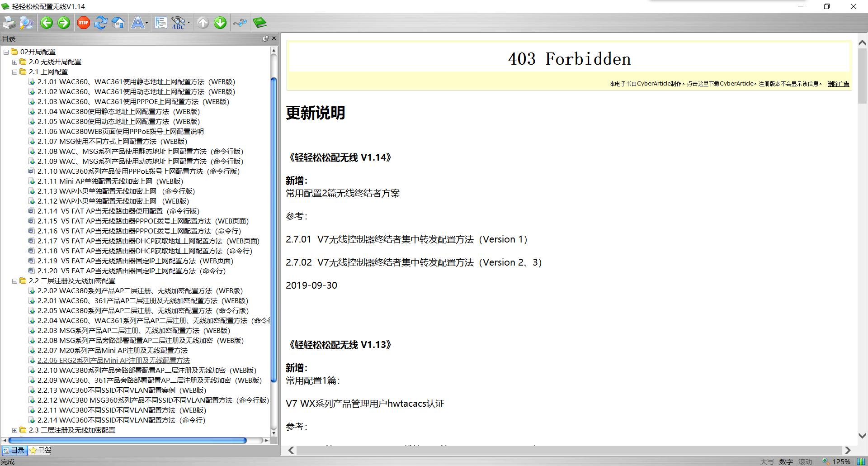Select the 2.0 无线开局配置 folder icon
This screenshot has height=466, width=868.
[x=23, y=62]
